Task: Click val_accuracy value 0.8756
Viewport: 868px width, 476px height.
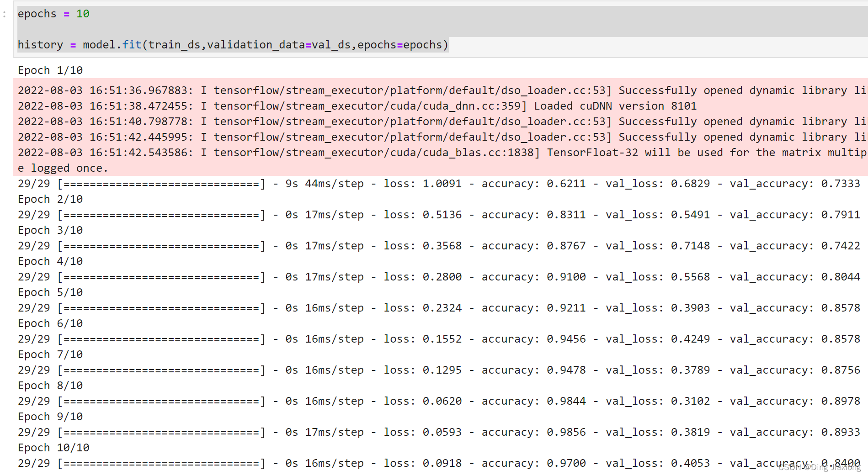Action: [841, 370]
